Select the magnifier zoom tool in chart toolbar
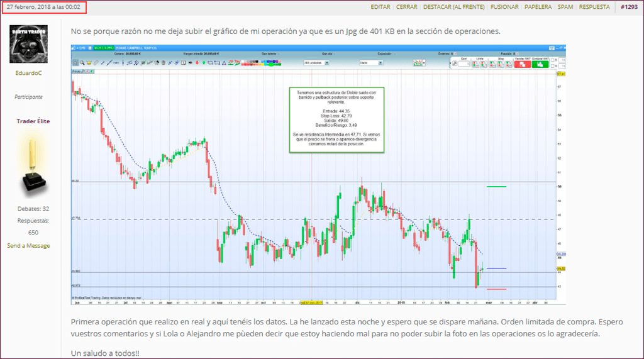The width and height of the screenshot is (644, 359). pyautogui.click(x=82, y=63)
